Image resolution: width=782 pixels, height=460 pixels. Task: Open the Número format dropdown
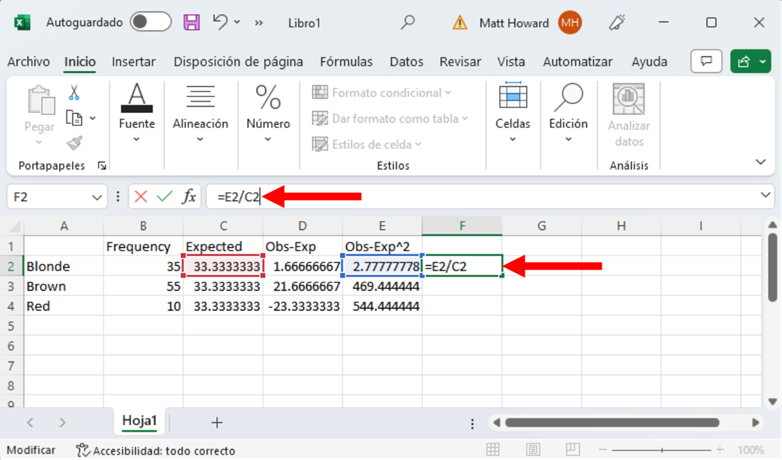[x=268, y=115]
